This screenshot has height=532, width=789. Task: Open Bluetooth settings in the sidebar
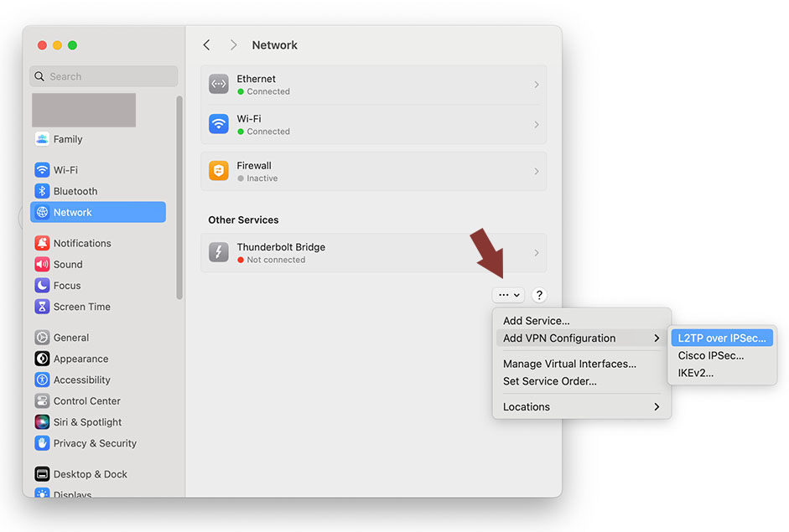click(75, 191)
